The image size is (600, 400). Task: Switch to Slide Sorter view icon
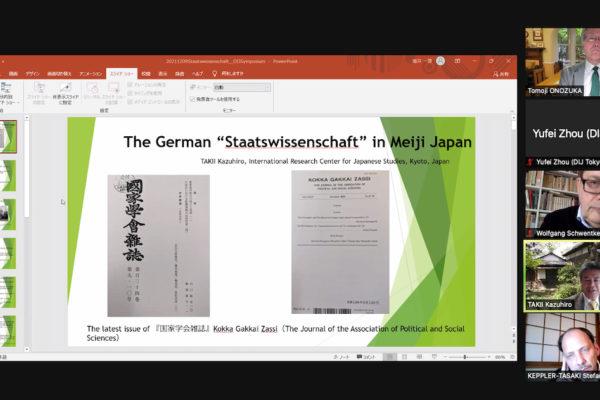point(404,357)
